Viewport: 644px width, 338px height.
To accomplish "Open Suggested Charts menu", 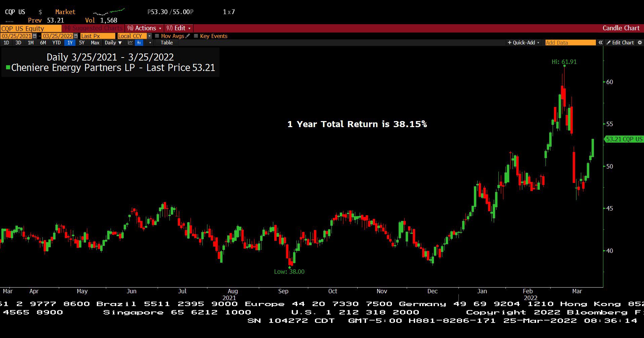I will click(x=93, y=28).
